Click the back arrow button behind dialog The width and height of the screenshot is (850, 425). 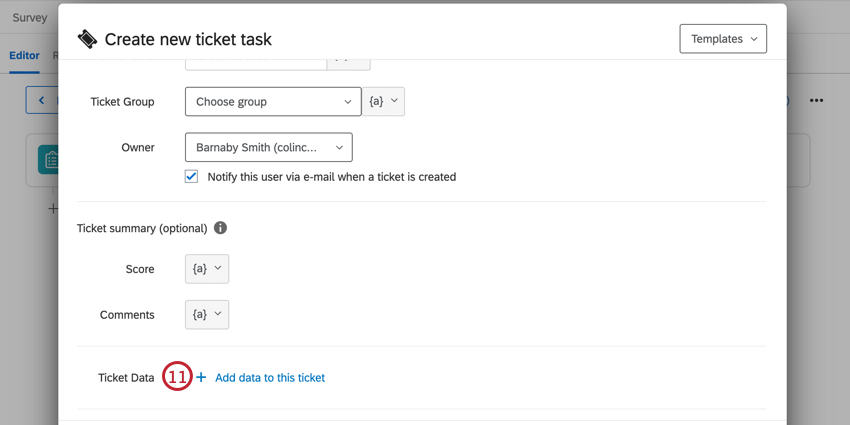41,100
